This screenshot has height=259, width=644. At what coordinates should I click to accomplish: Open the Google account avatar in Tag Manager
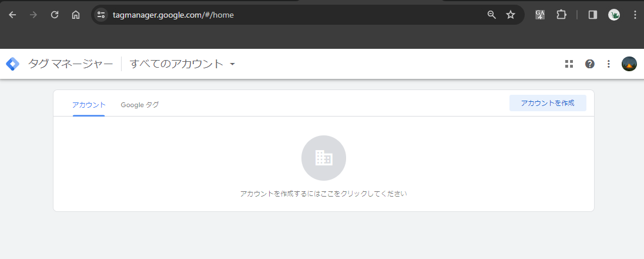click(629, 64)
